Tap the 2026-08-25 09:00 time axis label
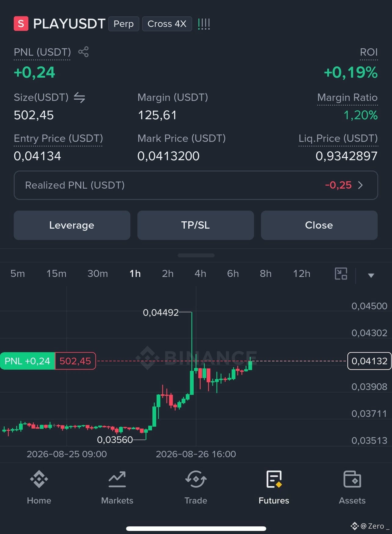The height and width of the screenshot is (534, 392). pyautogui.click(x=67, y=454)
